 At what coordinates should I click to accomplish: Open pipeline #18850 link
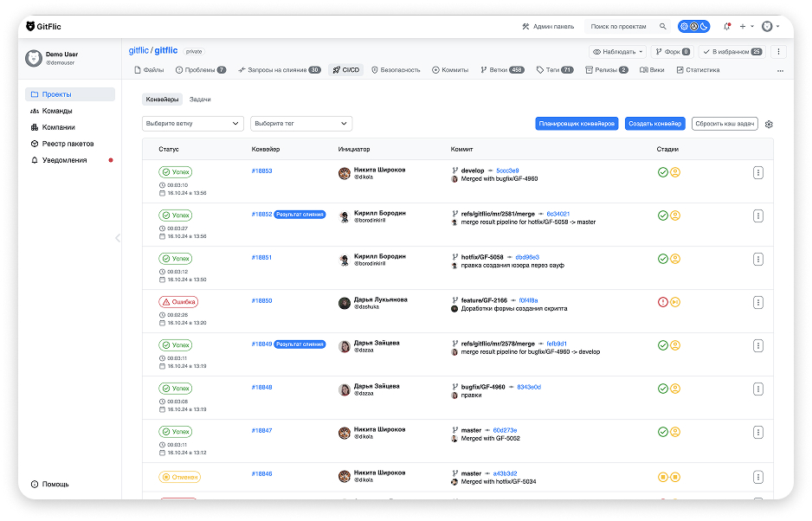(x=261, y=301)
